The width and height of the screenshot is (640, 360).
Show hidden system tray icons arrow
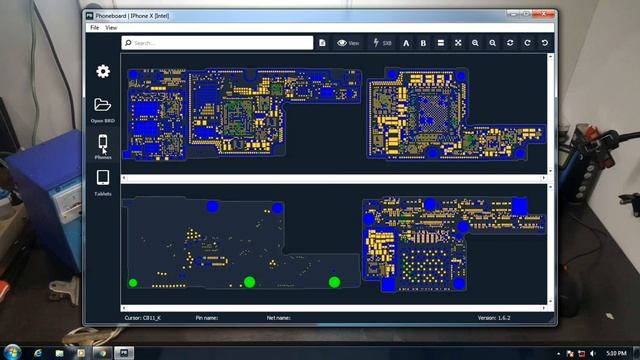point(558,354)
